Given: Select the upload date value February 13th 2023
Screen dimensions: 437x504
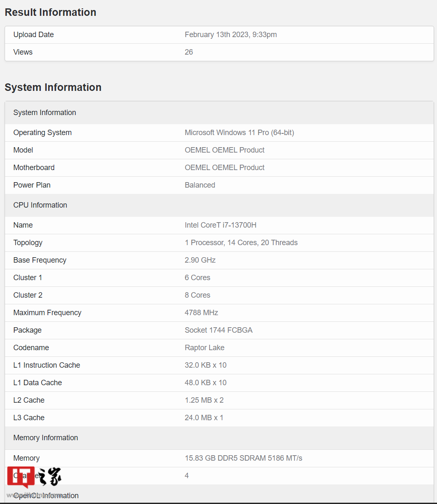Looking at the screenshot, I should (x=231, y=35).
